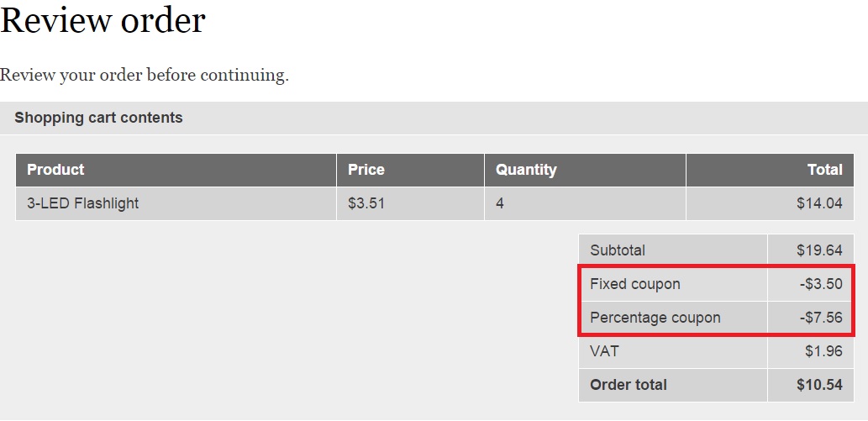Click the Fixed coupon label

(x=635, y=284)
